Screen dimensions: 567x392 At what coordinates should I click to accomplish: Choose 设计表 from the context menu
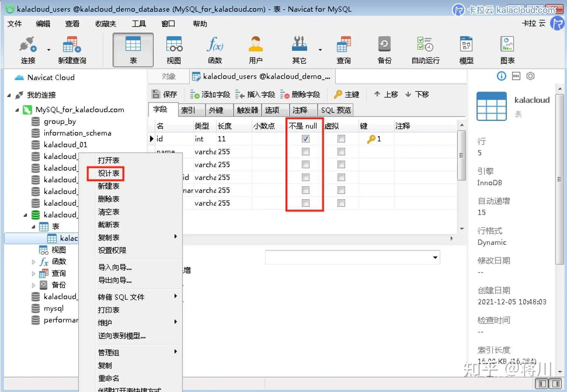108,173
